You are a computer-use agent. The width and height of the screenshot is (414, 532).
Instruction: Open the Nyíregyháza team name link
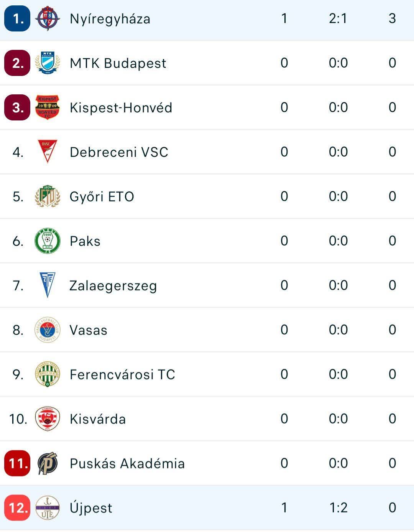click(110, 19)
